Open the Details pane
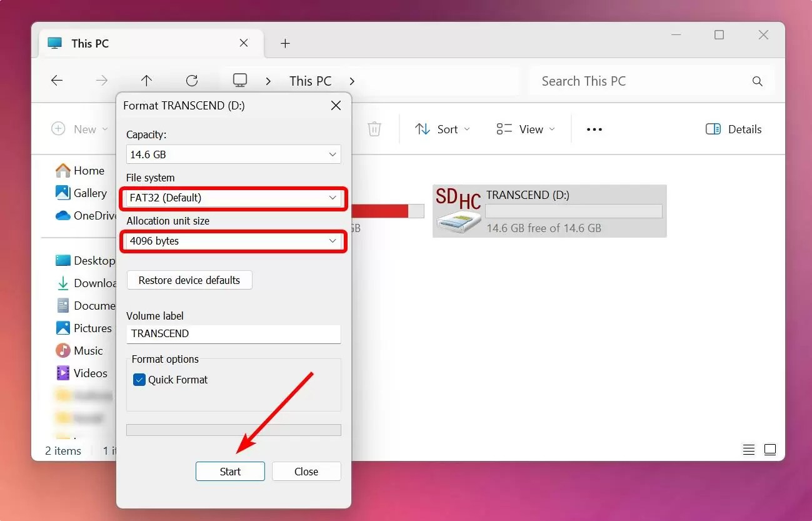Viewport: 812px width, 521px height. [734, 129]
